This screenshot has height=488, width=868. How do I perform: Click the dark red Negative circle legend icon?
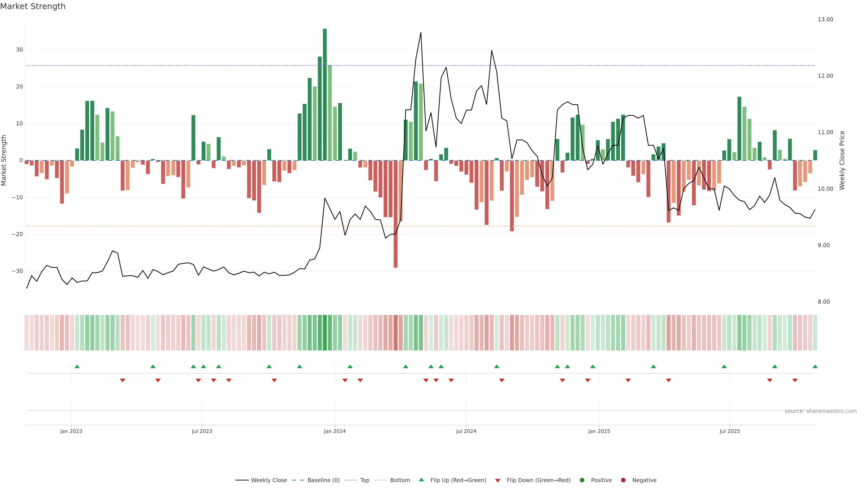(x=623, y=480)
